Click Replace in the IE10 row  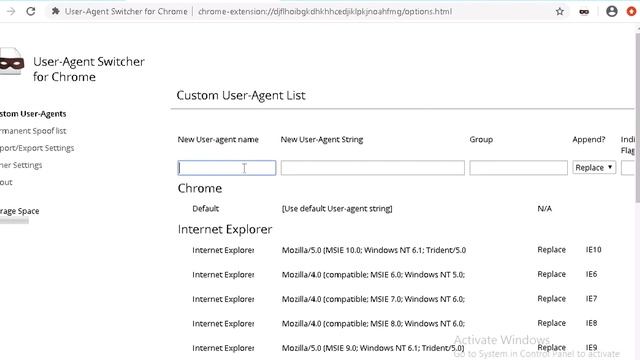pyautogui.click(x=551, y=249)
